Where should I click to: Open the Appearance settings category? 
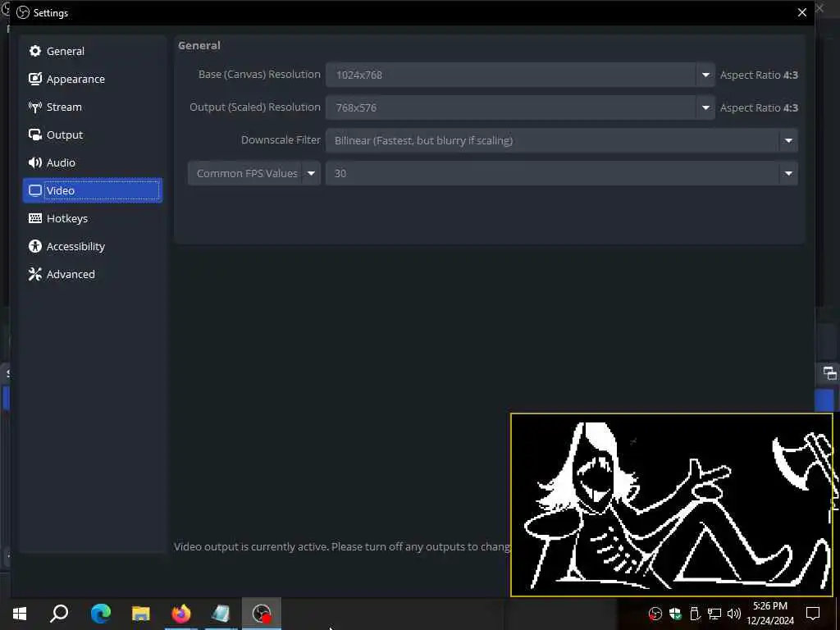(x=92, y=79)
